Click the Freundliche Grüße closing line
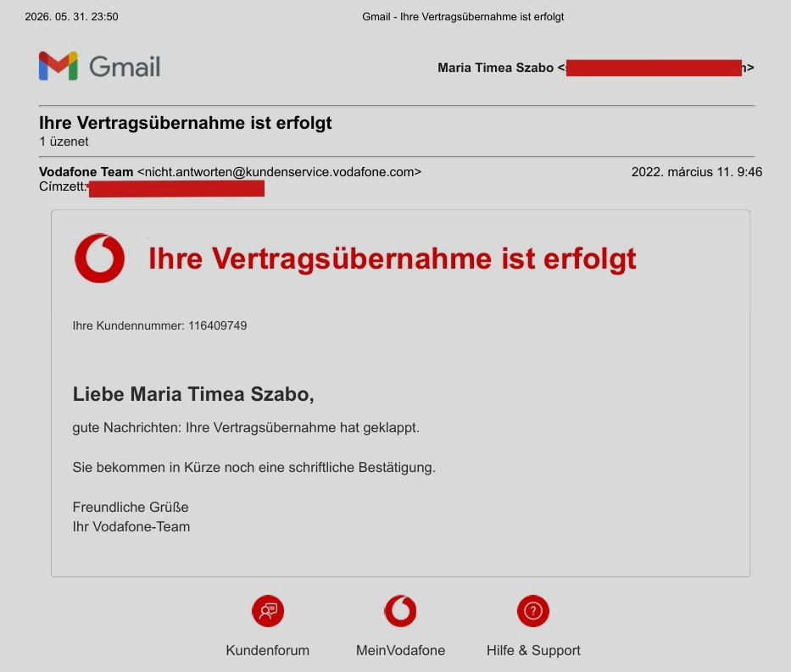791x672 pixels. 131,507
